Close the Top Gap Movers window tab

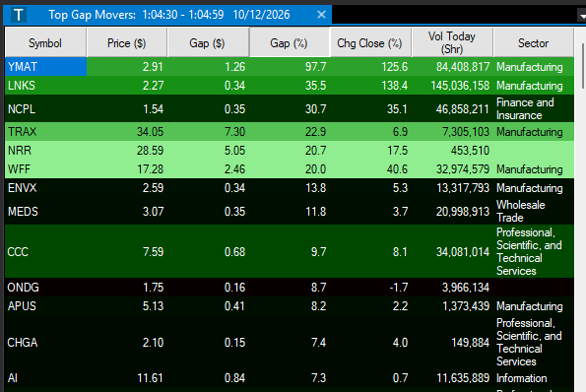coord(321,15)
